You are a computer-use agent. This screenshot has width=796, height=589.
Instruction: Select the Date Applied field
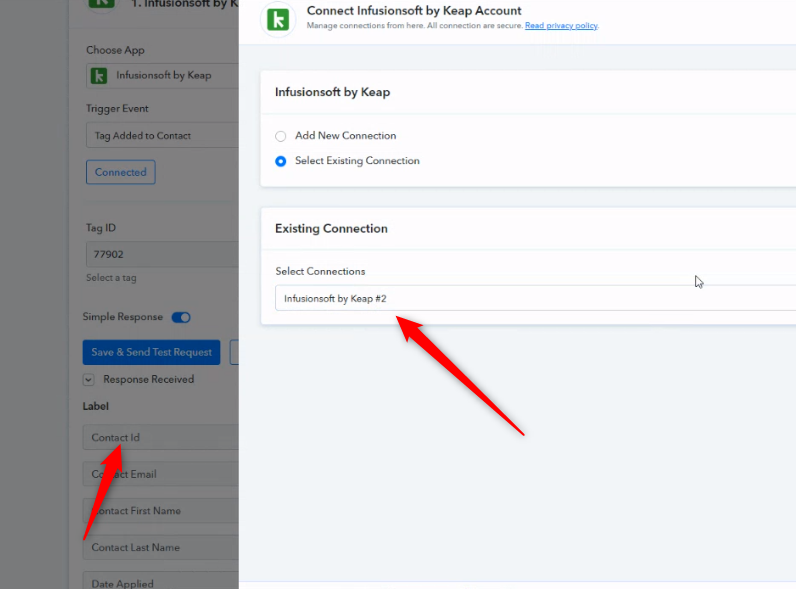click(160, 581)
